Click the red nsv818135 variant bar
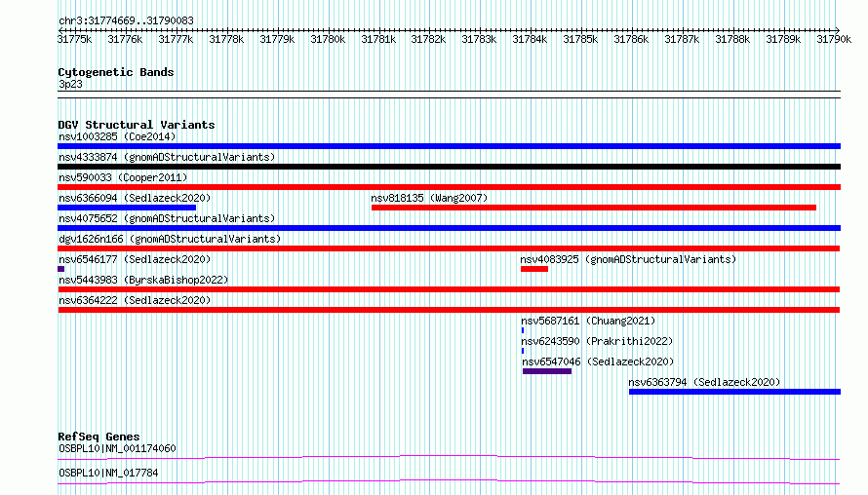 click(x=594, y=208)
